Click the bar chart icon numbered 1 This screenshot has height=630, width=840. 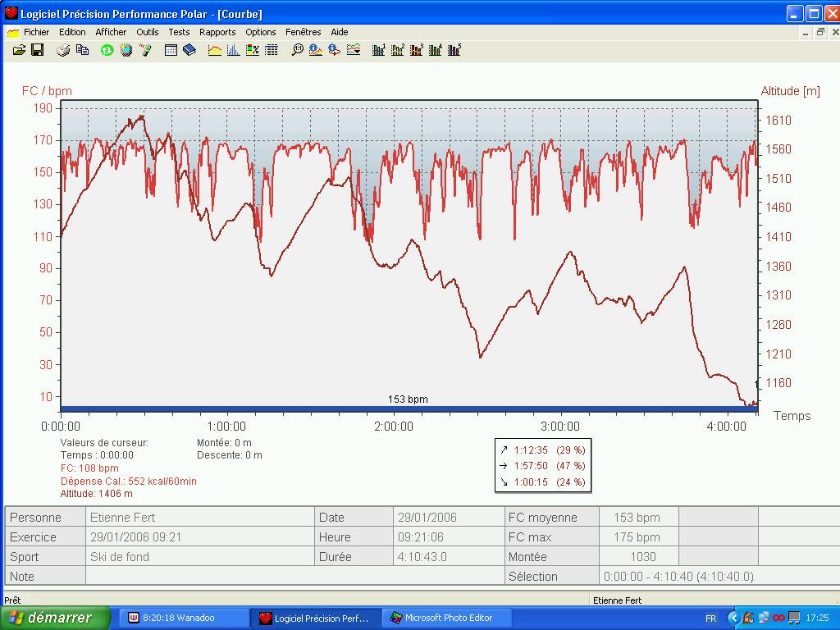coord(378,50)
